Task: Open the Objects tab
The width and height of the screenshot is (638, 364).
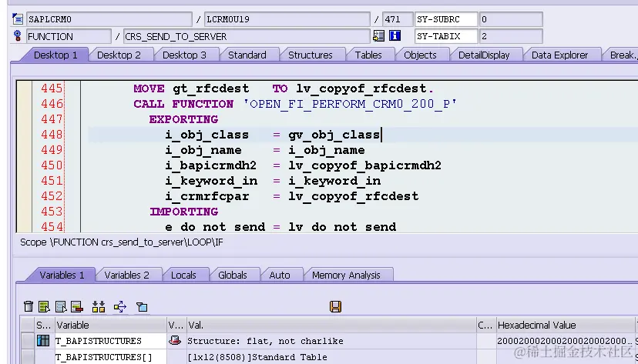Action: pyautogui.click(x=420, y=55)
